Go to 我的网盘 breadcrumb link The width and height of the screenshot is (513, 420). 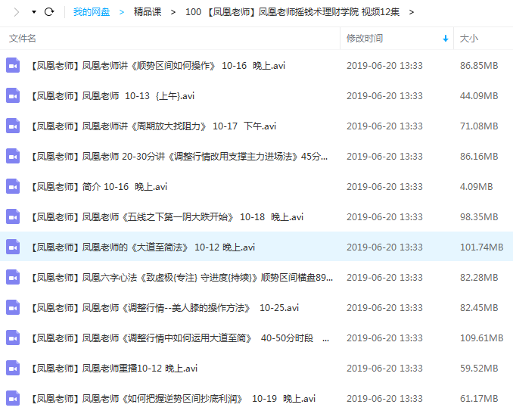pos(92,12)
